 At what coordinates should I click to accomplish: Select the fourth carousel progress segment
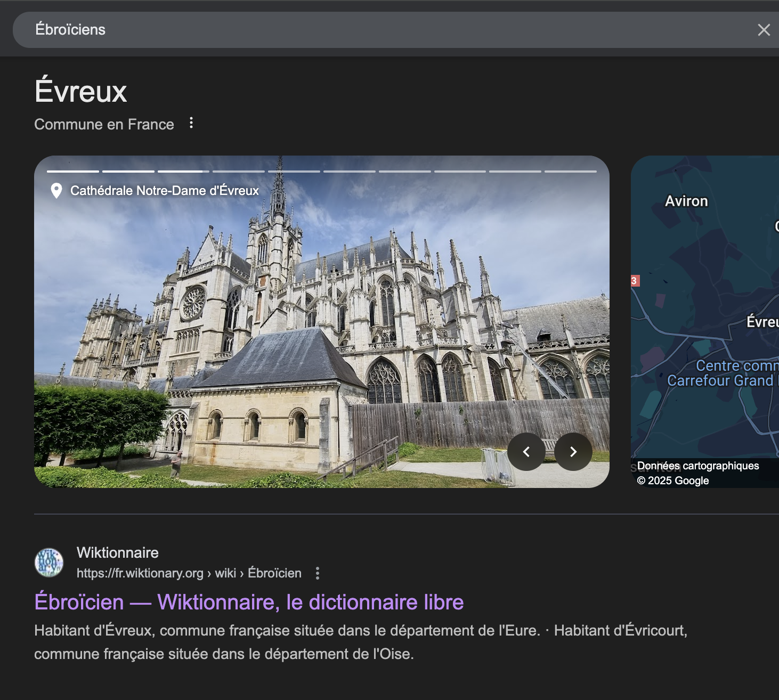click(x=239, y=172)
